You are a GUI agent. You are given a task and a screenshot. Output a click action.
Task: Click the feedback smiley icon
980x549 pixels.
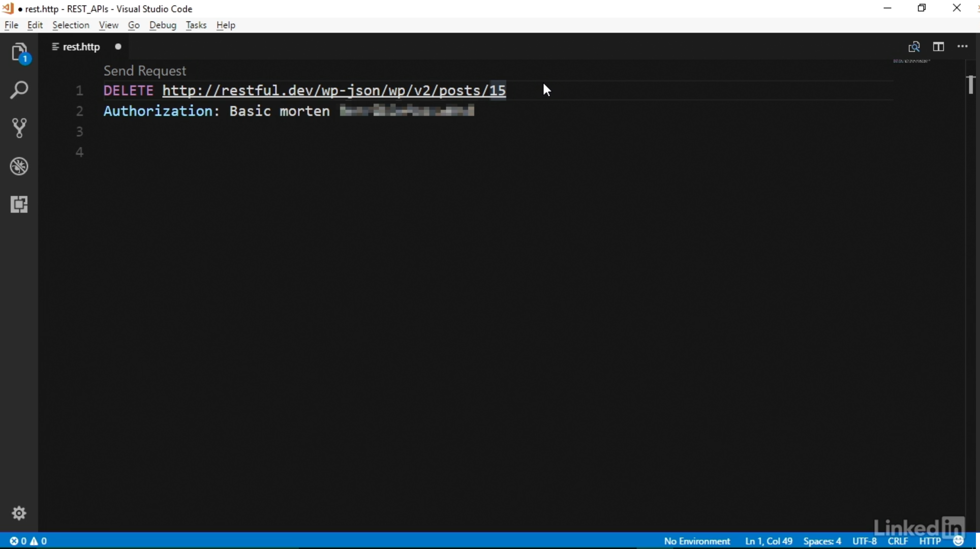point(959,541)
